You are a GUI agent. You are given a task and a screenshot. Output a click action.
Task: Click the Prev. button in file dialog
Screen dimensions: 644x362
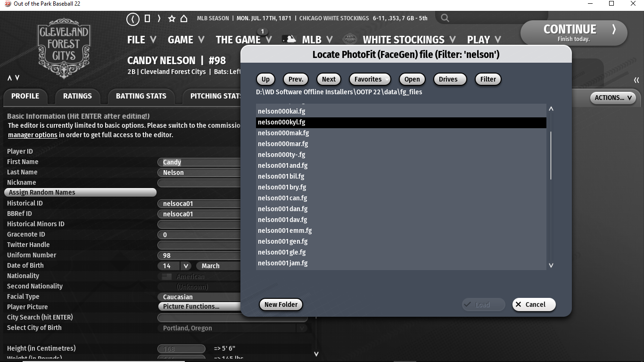[x=296, y=79]
